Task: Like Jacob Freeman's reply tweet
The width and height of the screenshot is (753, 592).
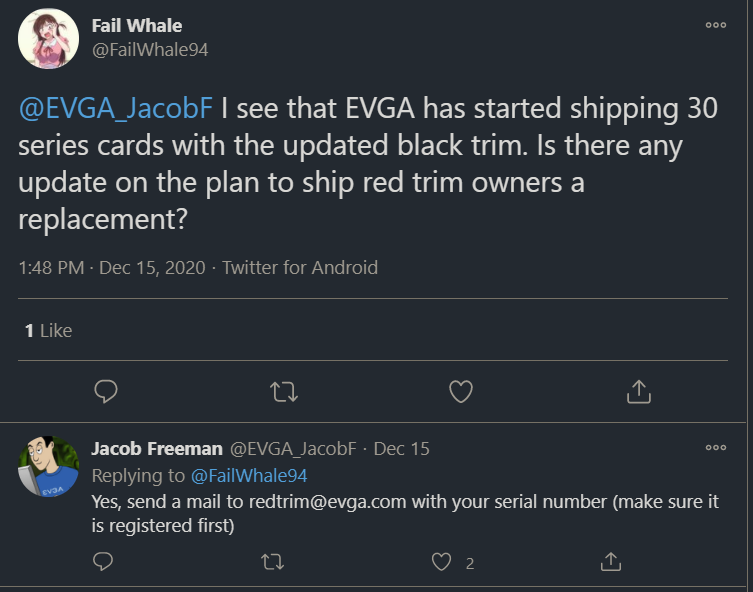Action: pos(442,562)
